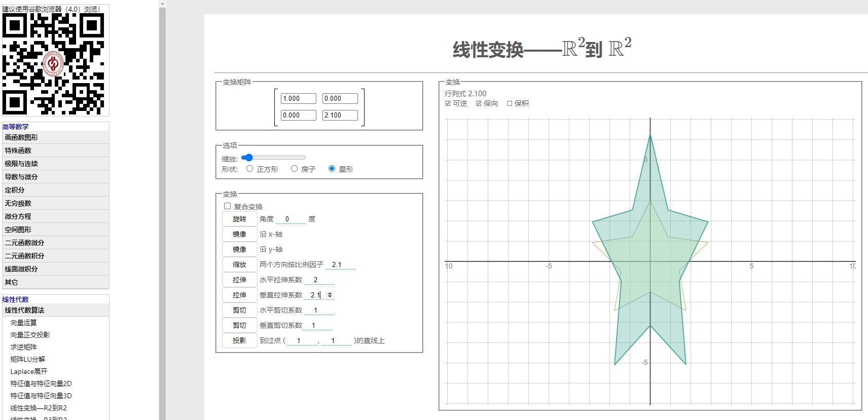
Task: Enable the 复合变换 checkbox
Action: tap(227, 206)
